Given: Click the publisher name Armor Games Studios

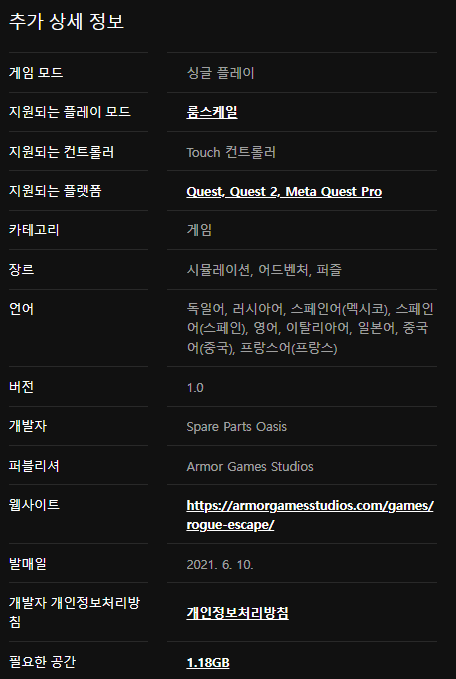Looking at the screenshot, I should (x=250, y=466).
